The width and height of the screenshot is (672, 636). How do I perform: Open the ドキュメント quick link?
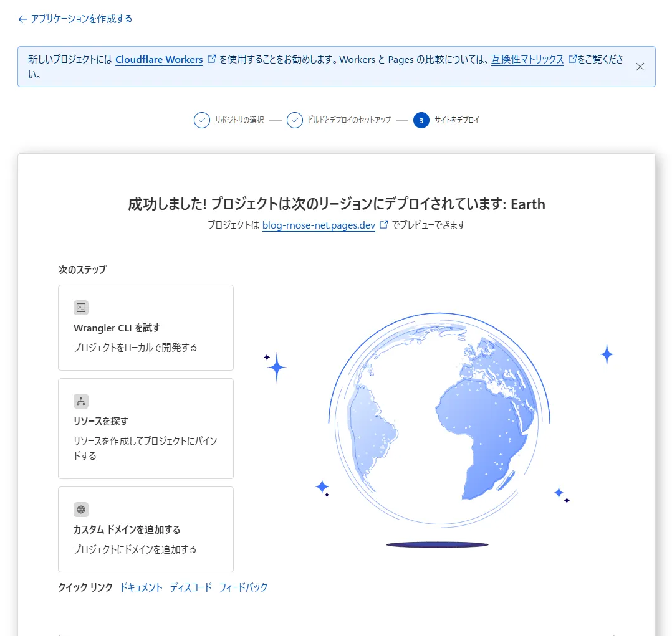pyautogui.click(x=141, y=587)
